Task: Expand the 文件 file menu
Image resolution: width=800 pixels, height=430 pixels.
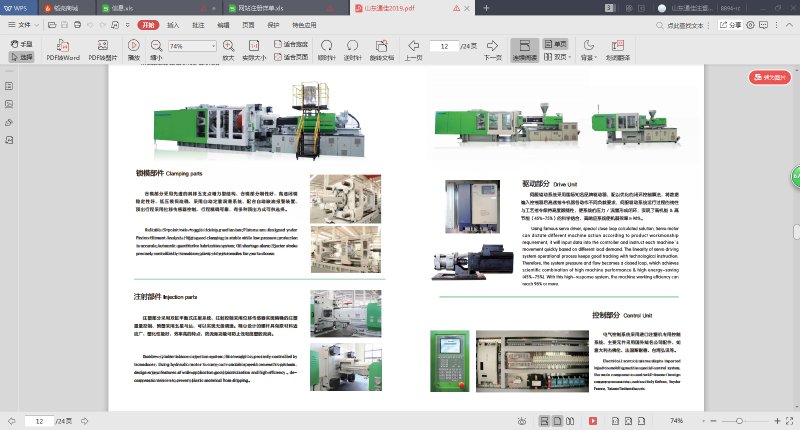Action: click(x=25, y=23)
